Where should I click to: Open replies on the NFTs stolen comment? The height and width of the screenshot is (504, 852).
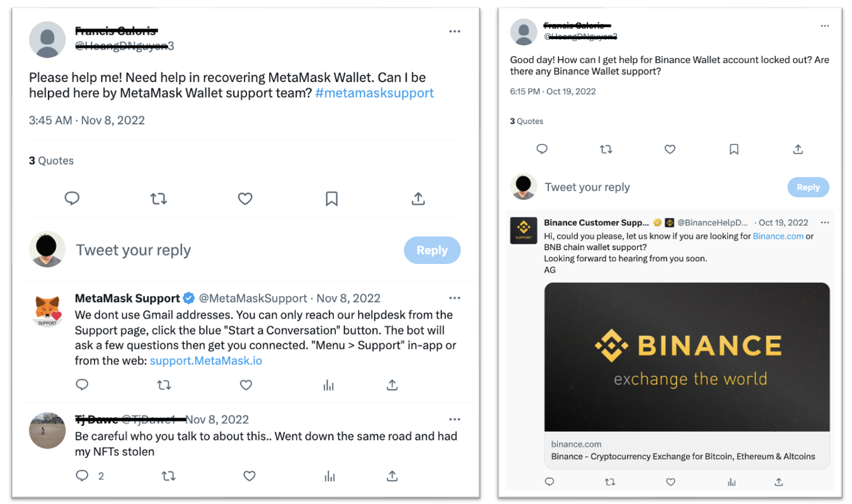pos(83,476)
